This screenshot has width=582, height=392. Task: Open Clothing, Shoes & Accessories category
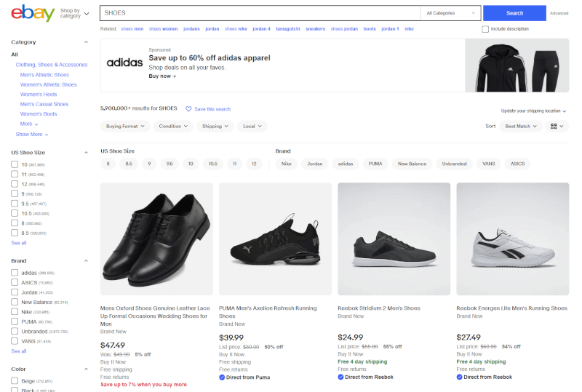pyautogui.click(x=52, y=65)
